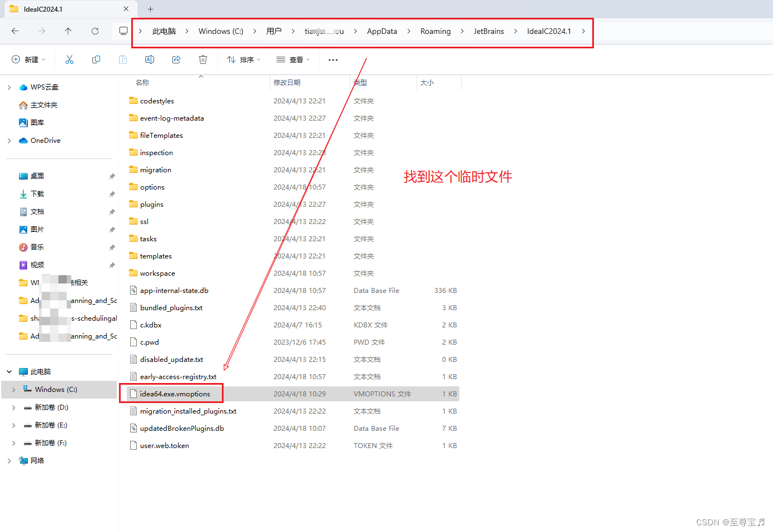
Task: Expand Windows (C:) drive node
Action: coord(13,390)
